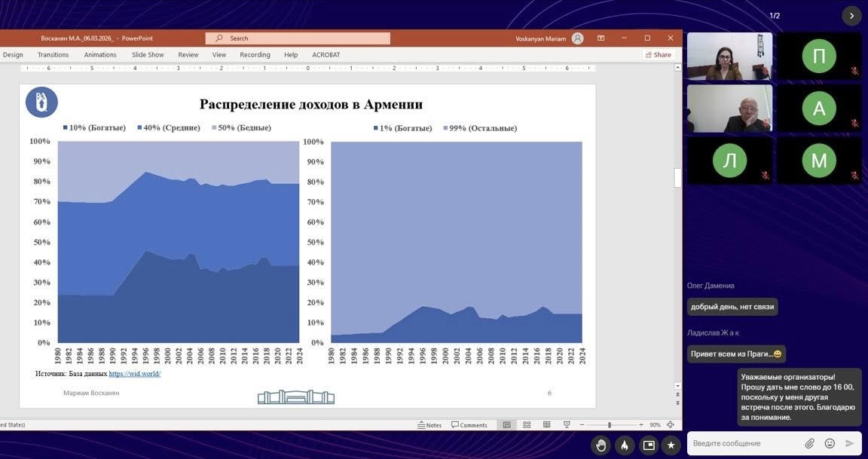Switch to Slide Sorter view
The image size is (868, 459).
tap(527, 425)
